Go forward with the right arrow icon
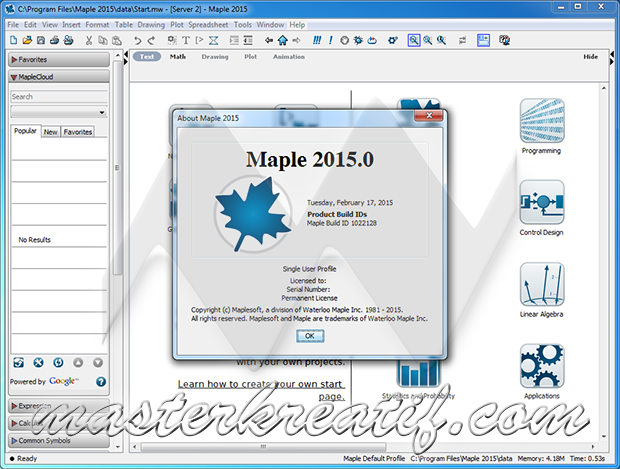Viewport: 620px width, 469px height. (x=296, y=40)
